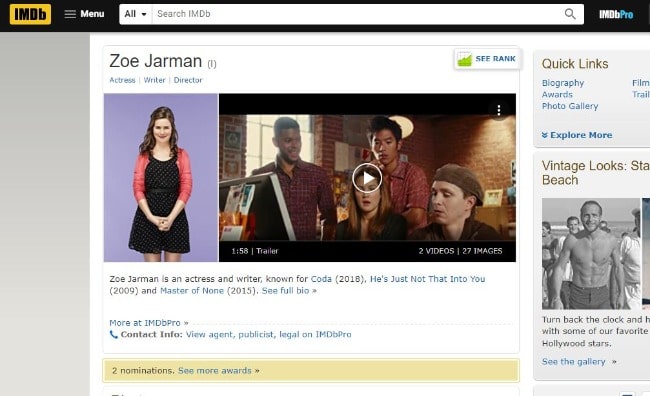Click See full bio link
The image size is (650, 396).
(x=289, y=291)
